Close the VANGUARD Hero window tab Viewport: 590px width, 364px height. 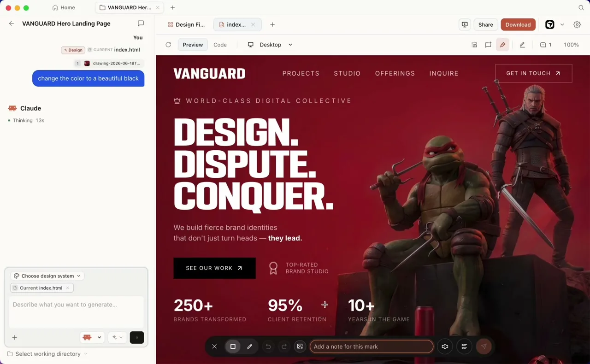tap(158, 7)
